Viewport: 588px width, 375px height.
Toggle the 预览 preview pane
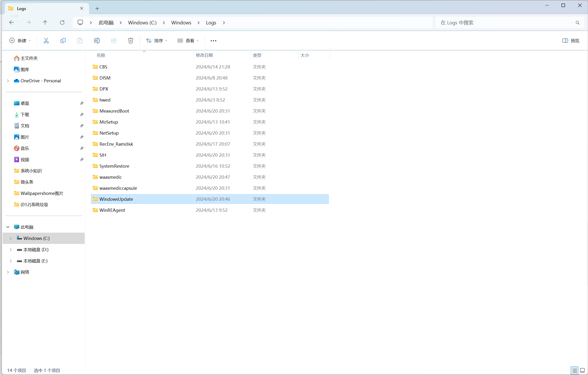point(571,41)
